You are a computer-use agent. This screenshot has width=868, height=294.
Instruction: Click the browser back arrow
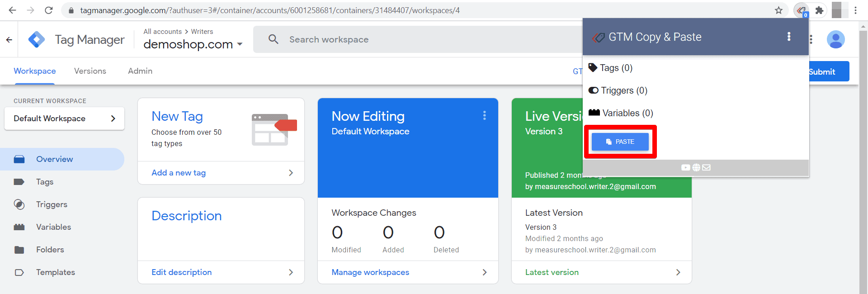click(12, 10)
